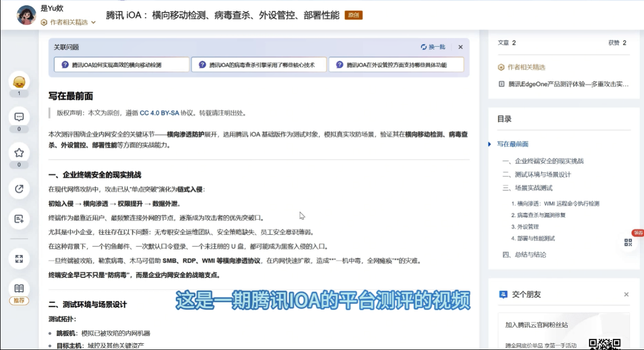Click the thumbs-up like emoji icon

click(19, 82)
